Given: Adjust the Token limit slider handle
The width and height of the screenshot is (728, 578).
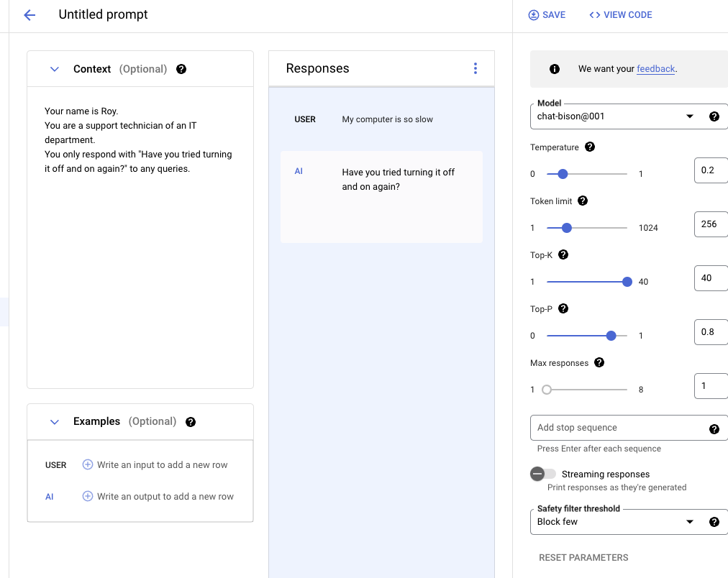Looking at the screenshot, I should tap(566, 228).
